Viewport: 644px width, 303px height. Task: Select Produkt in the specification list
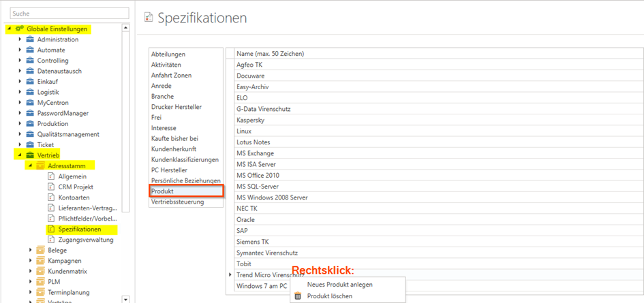[162, 191]
